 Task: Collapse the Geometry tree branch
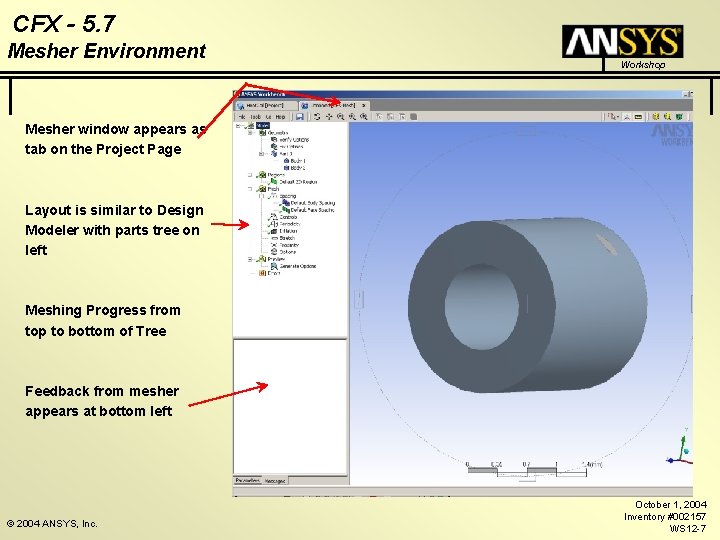(x=250, y=133)
